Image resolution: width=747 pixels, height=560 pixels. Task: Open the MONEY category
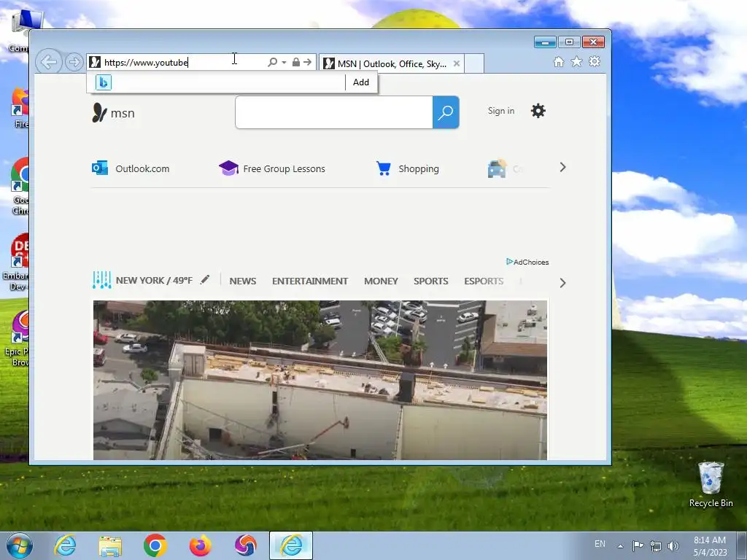tap(381, 281)
